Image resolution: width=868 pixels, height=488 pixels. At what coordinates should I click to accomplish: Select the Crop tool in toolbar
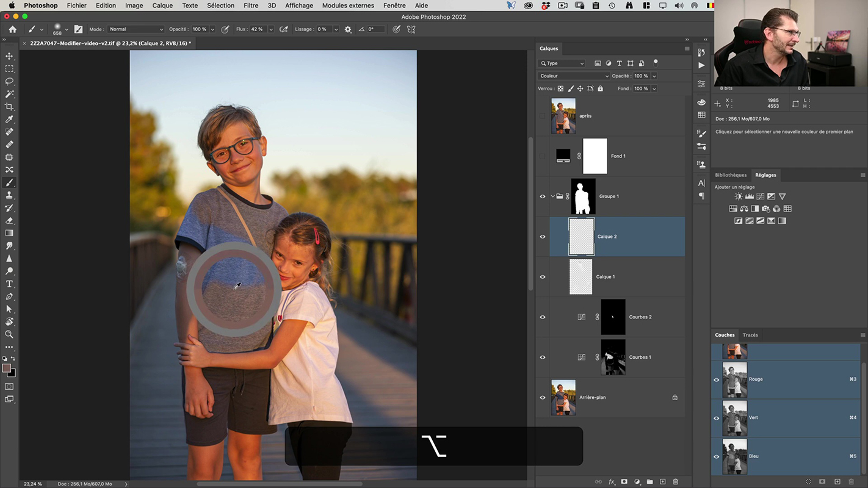(9, 107)
